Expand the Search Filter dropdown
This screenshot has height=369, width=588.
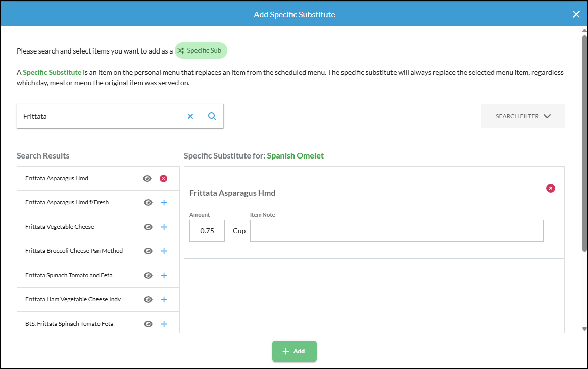tap(523, 116)
